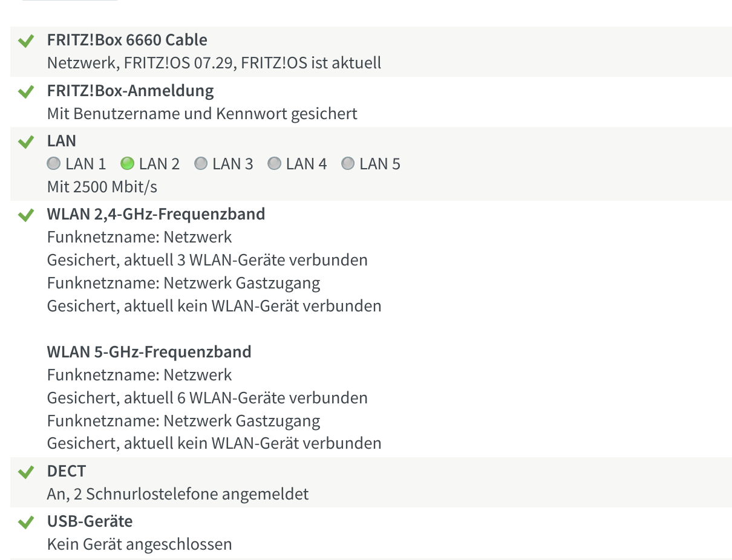Click the green LAN 2 status indicator

click(x=127, y=164)
